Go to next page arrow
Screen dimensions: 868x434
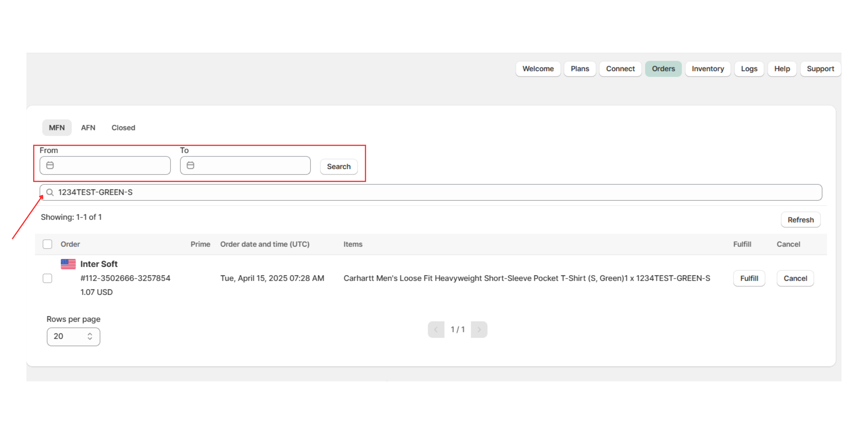479,329
